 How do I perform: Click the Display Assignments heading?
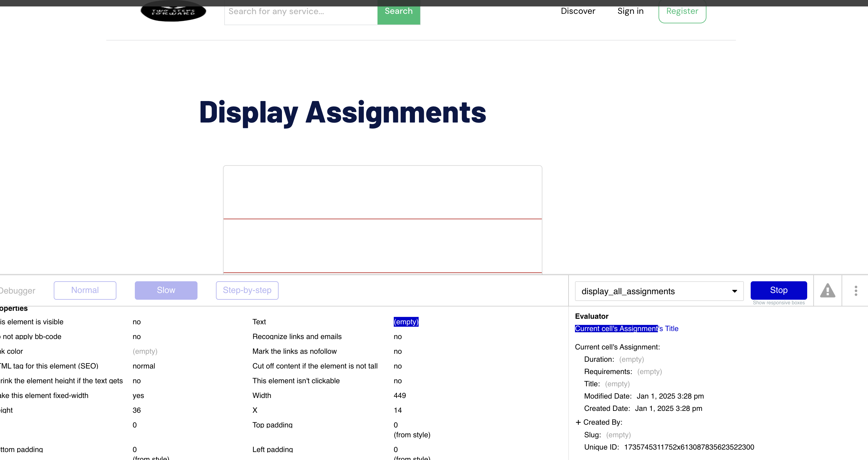342,113
